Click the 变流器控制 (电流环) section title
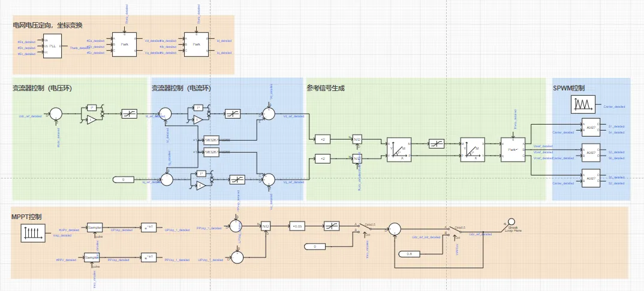Viewport: 644px width, 291px height. (x=182, y=87)
